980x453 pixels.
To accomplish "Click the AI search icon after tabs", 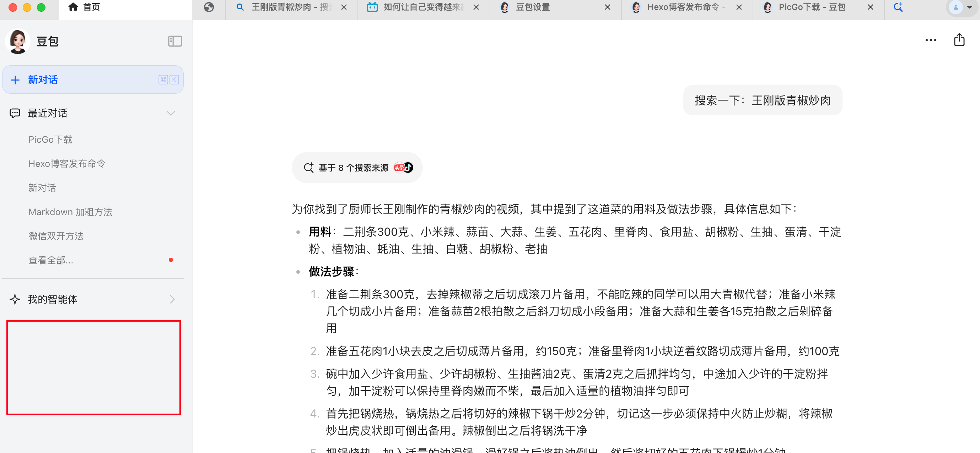I will coord(898,7).
